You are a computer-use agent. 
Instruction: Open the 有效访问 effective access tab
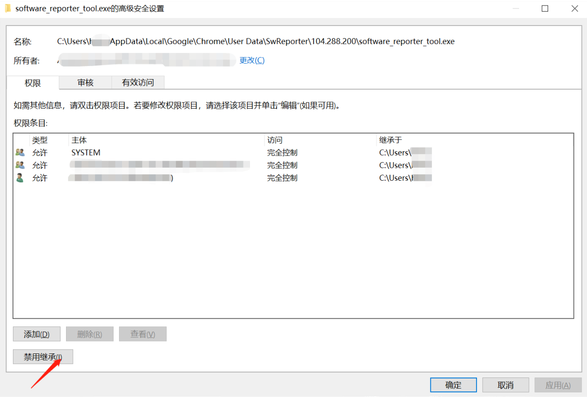tap(138, 82)
